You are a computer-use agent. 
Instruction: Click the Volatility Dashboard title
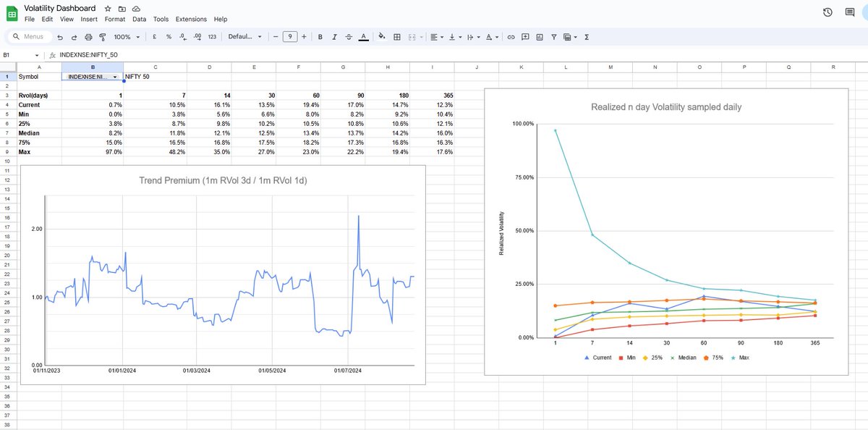(x=61, y=7)
